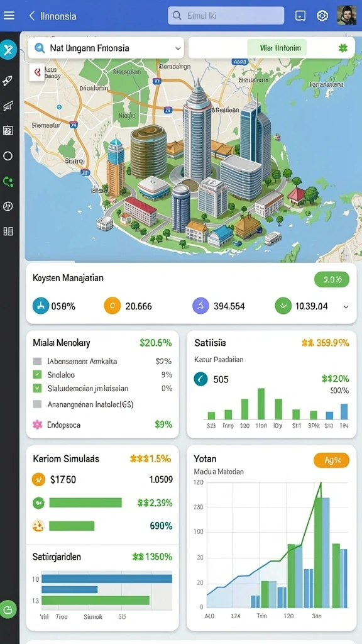The width and height of the screenshot is (362, 644).
Task: Toggle the Siaiurdemoiian checkbox
Action: point(37,388)
